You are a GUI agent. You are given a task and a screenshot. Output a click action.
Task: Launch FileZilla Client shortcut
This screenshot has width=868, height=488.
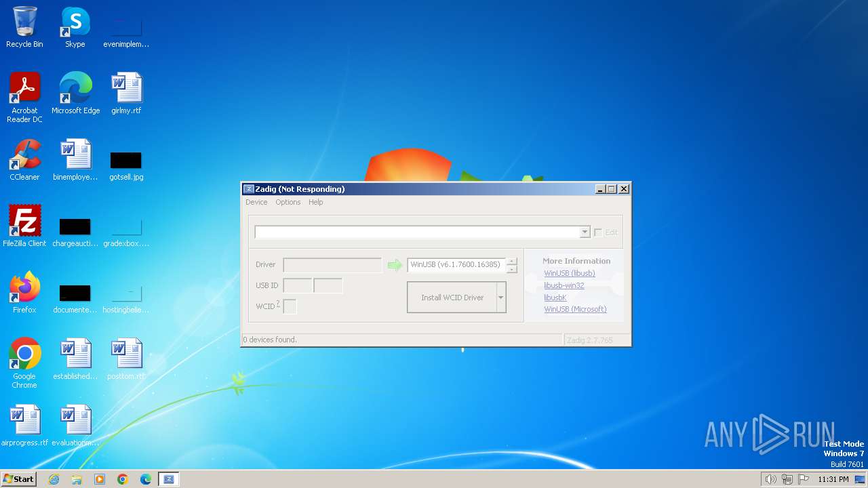(x=24, y=226)
